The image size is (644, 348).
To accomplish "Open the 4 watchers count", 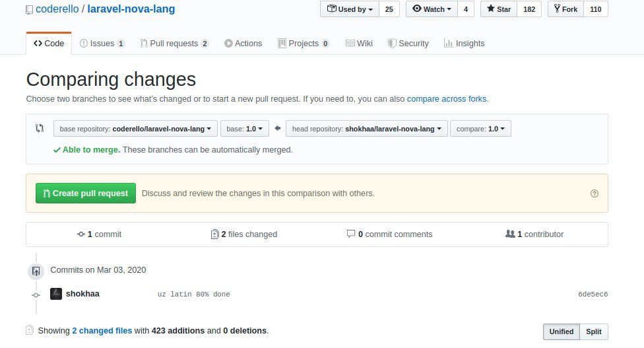I will (x=466, y=9).
